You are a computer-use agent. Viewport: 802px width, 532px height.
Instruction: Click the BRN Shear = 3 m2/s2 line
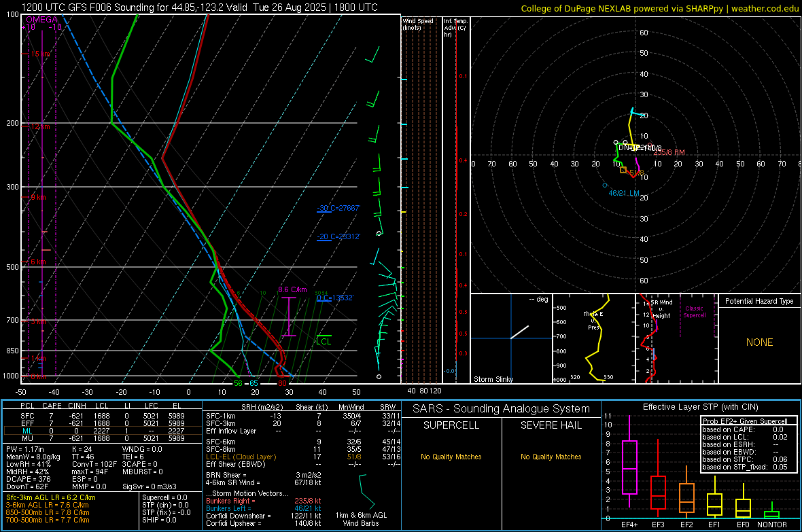264,475
